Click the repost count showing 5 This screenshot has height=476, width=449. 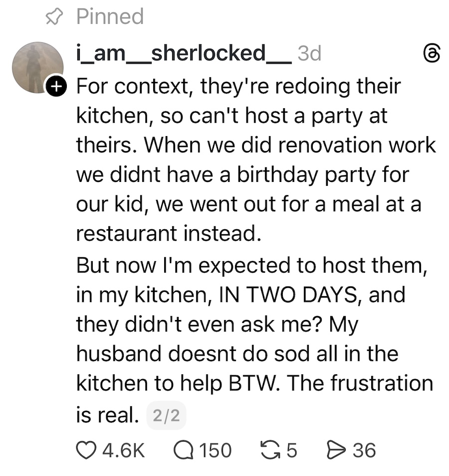tap(292, 450)
